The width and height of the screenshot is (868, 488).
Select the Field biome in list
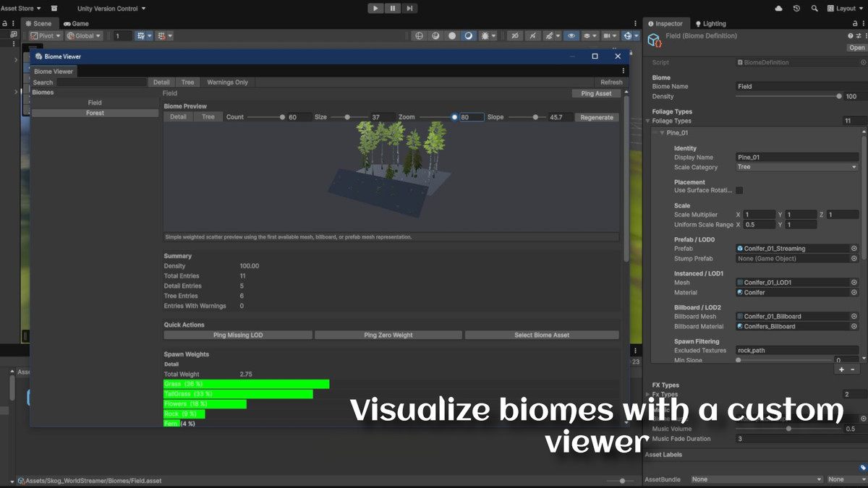pyautogui.click(x=95, y=103)
